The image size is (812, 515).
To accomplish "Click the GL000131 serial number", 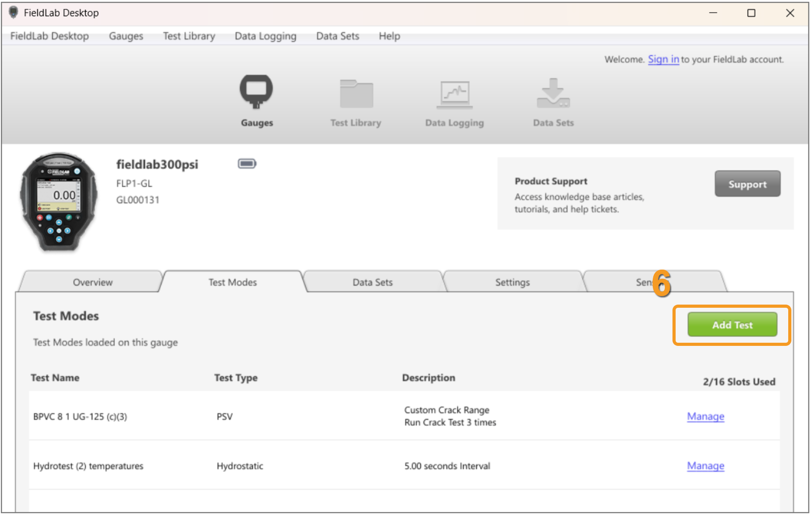I will point(138,200).
